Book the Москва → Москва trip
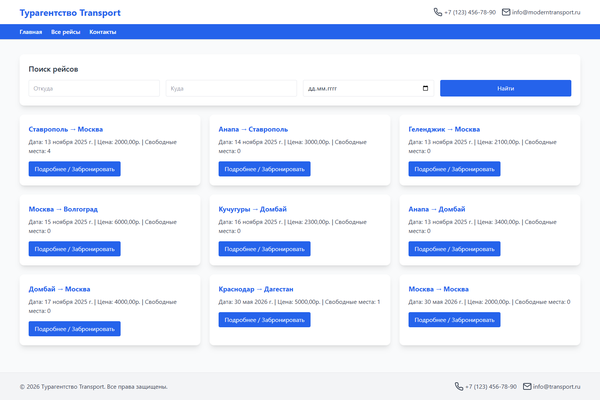Screen dimensions: 600x400 click(454, 320)
